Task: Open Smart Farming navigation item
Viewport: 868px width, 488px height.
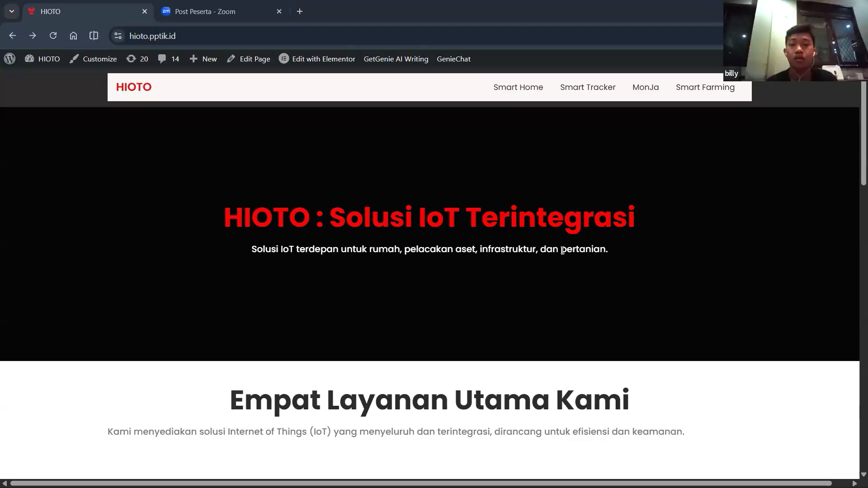Action: point(705,87)
